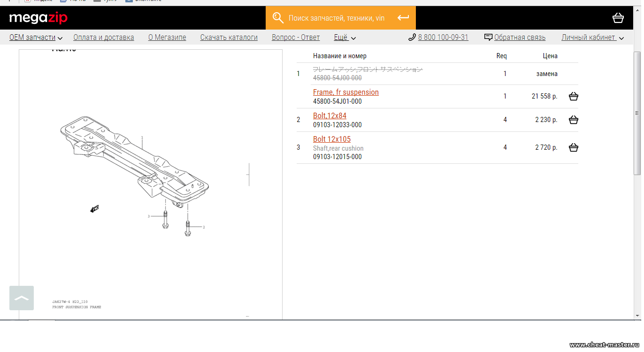This screenshot has width=644, height=352.
Task: Click the phone icon beside the number
Action: click(x=412, y=38)
